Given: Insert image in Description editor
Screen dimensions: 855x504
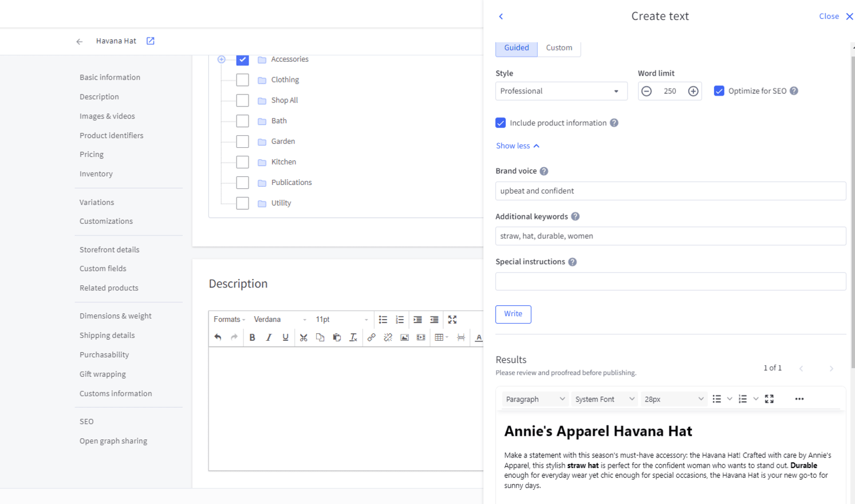Looking at the screenshot, I should click(404, 337).
